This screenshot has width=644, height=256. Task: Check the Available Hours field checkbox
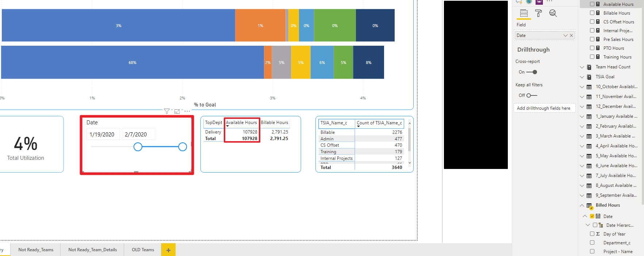click(592, 4)
